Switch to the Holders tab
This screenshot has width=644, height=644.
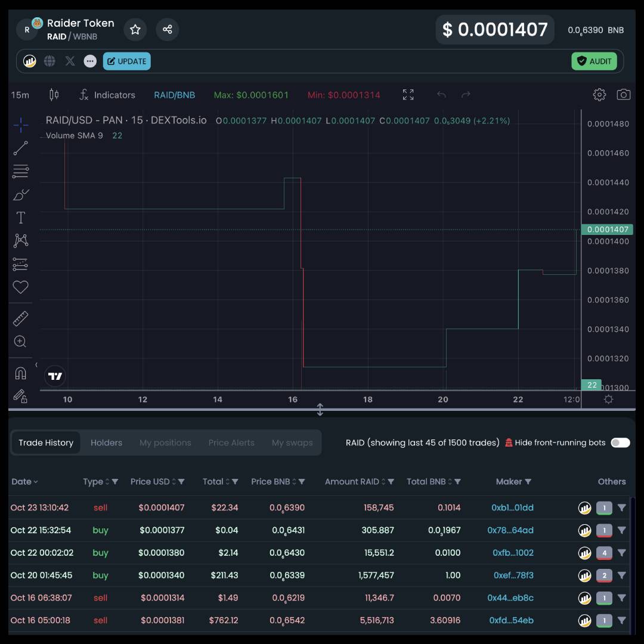[106, 442]
